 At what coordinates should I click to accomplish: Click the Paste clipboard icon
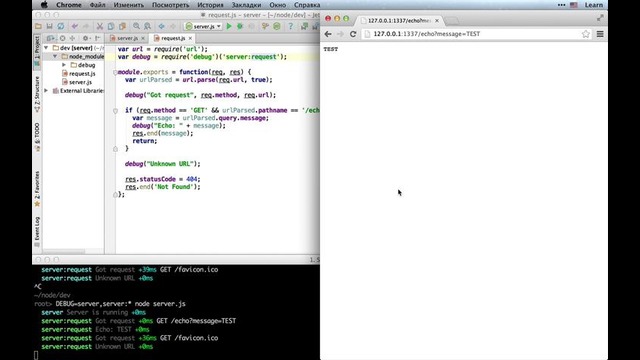click(x=122, y=26)
